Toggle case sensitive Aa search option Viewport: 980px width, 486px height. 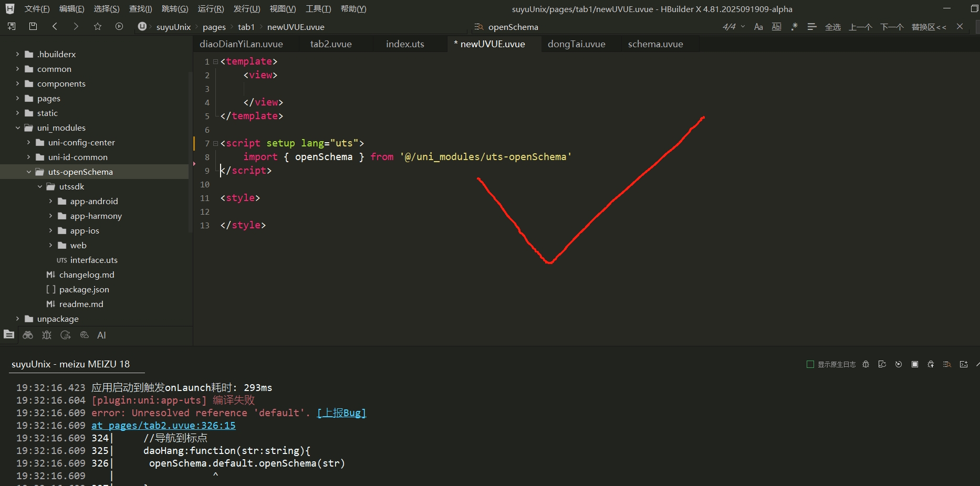pyautogui.click(x=758, y=27)
